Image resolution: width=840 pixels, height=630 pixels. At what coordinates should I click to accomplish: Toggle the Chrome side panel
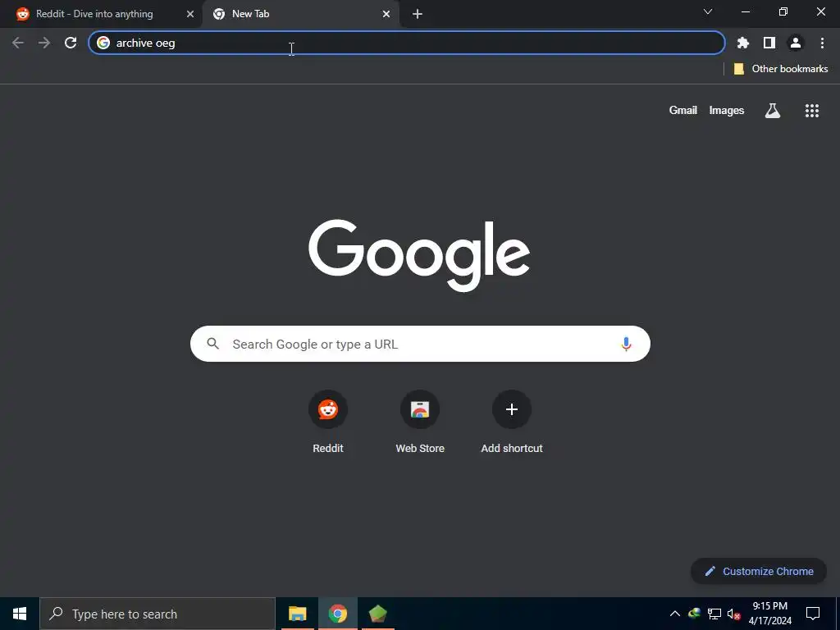click(769, 43)
